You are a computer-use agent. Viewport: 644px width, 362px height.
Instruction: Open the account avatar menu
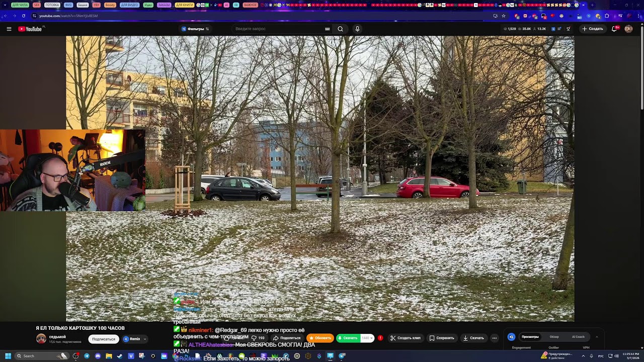628,29
